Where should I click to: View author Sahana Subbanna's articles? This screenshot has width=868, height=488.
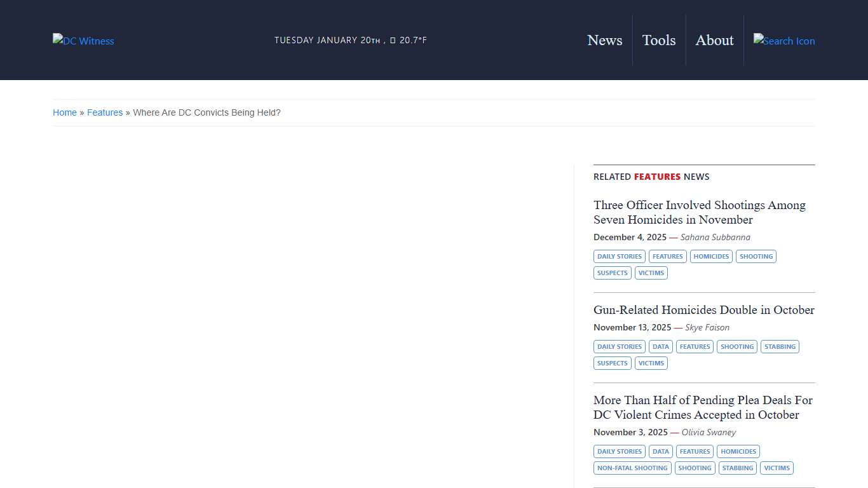coord(715,237)
